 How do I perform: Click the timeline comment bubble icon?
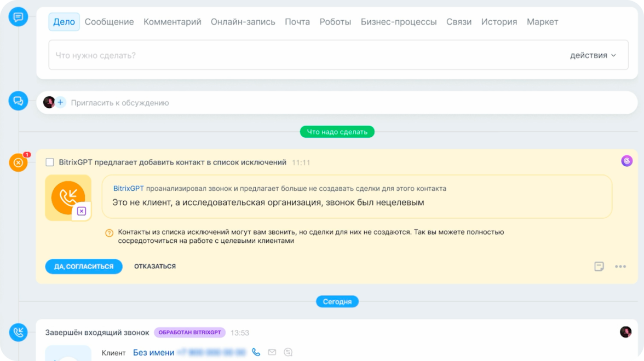tap(18, 18)
